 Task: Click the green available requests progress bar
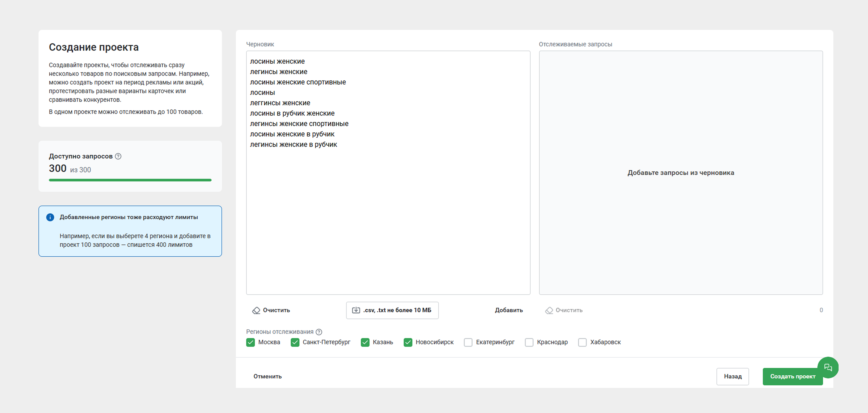click(130, 180)
